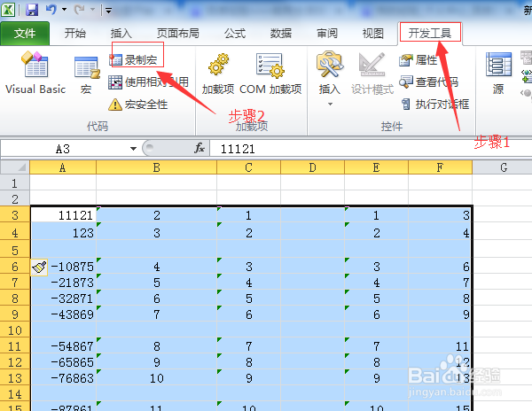Select cell containing -32871
Screen dimensions: 532x411
point(64,299)
